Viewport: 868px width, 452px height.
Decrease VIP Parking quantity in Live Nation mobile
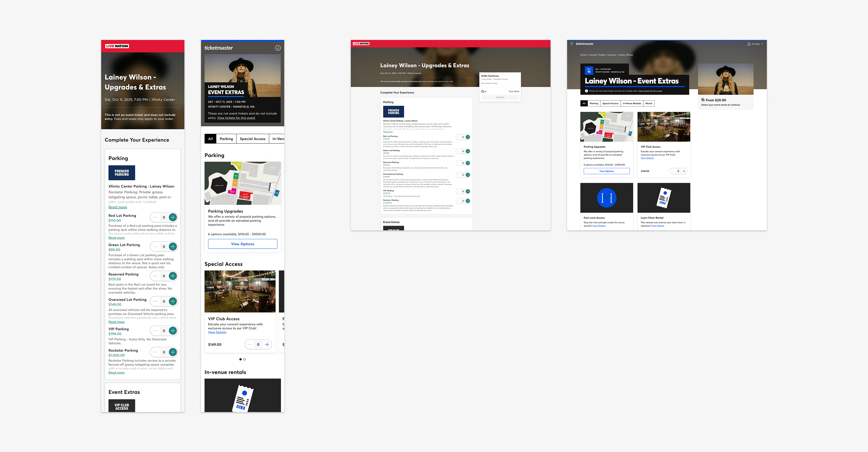pyautogui.click(x=155, y=331)
